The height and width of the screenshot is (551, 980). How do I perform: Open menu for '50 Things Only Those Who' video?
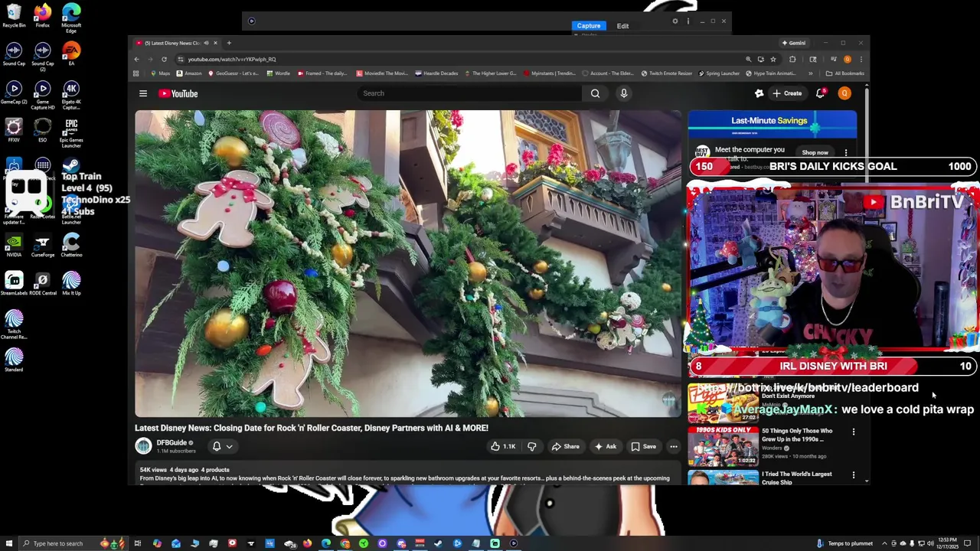(854, 432)
